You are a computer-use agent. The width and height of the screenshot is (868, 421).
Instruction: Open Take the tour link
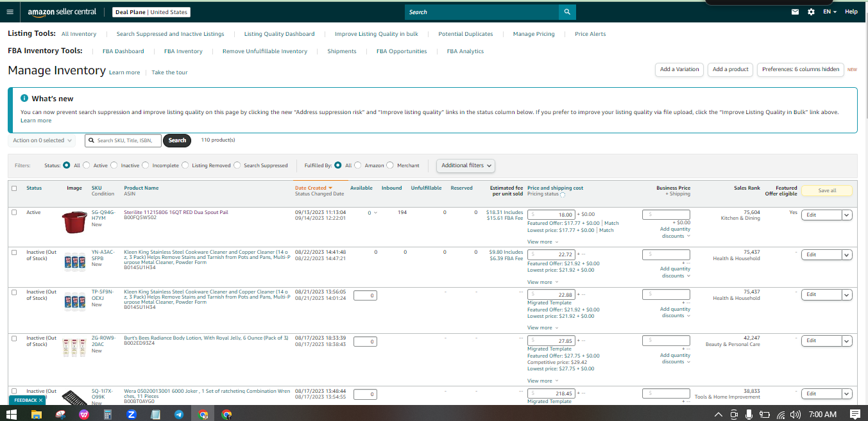pyautogui.click(x=170, y=72)
